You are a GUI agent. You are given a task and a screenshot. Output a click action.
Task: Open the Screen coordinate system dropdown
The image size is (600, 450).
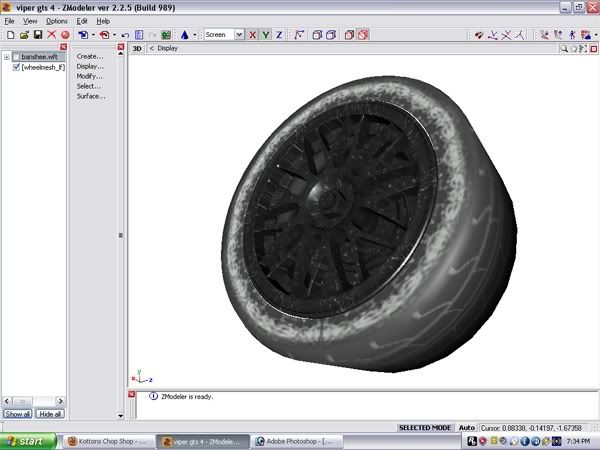pyautogui.click(x=239, y=34)
